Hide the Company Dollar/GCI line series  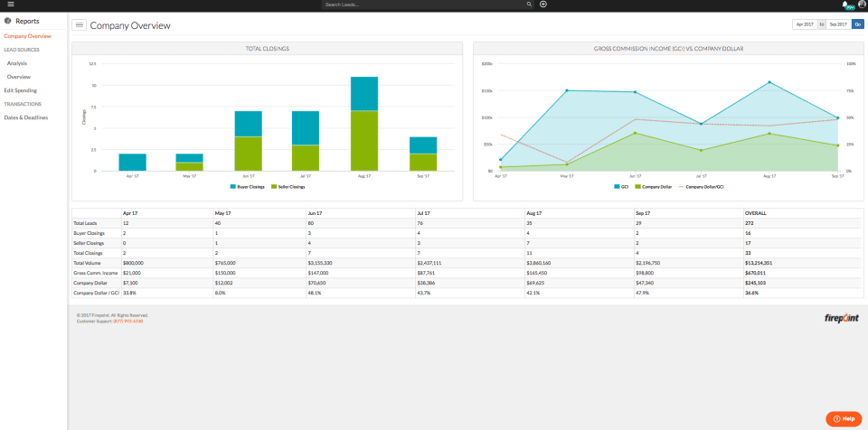701,186
